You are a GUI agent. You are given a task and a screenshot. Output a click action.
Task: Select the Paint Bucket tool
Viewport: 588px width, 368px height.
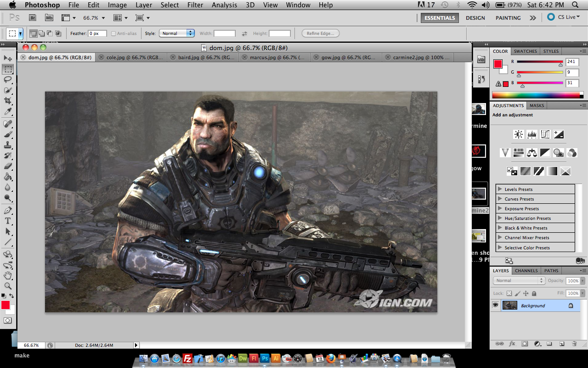tap(8, 177)
